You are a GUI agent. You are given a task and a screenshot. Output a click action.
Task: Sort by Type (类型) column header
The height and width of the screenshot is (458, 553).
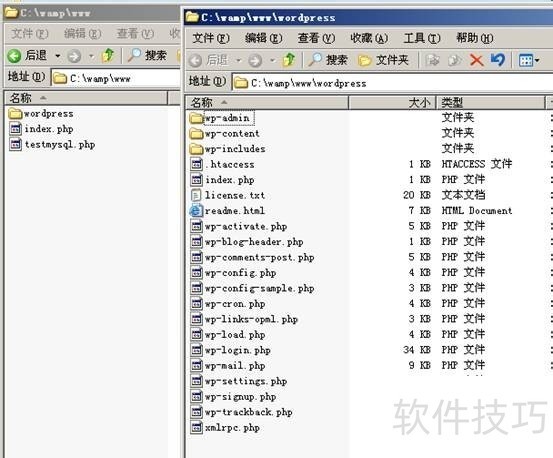coord(491,103)
